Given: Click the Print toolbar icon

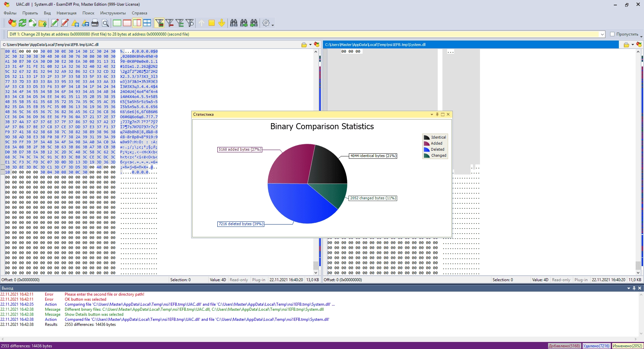Looking at the screenshot, I should tap(95, 23).
